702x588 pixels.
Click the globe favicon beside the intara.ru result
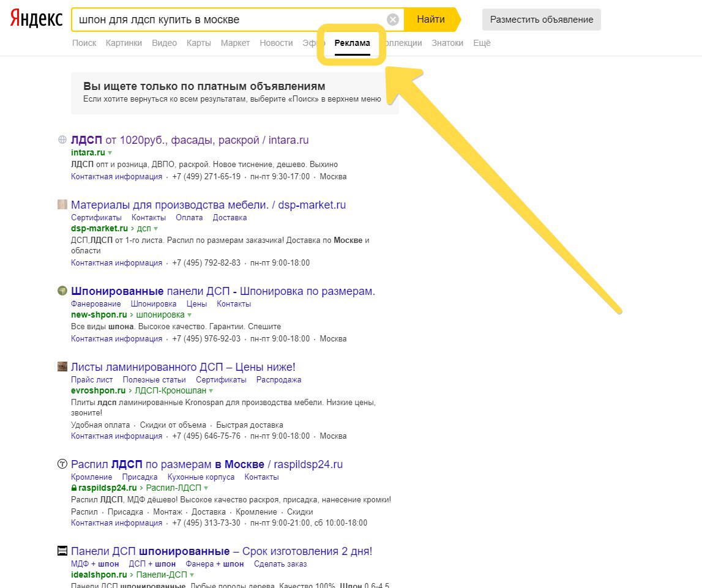point(62,140)
